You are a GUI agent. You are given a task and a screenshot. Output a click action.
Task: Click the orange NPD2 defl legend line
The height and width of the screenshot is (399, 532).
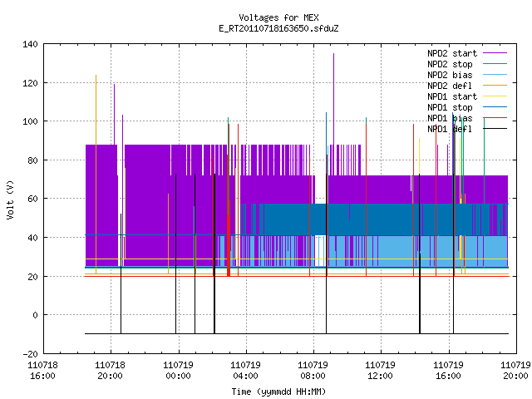(x=495, y=86)
